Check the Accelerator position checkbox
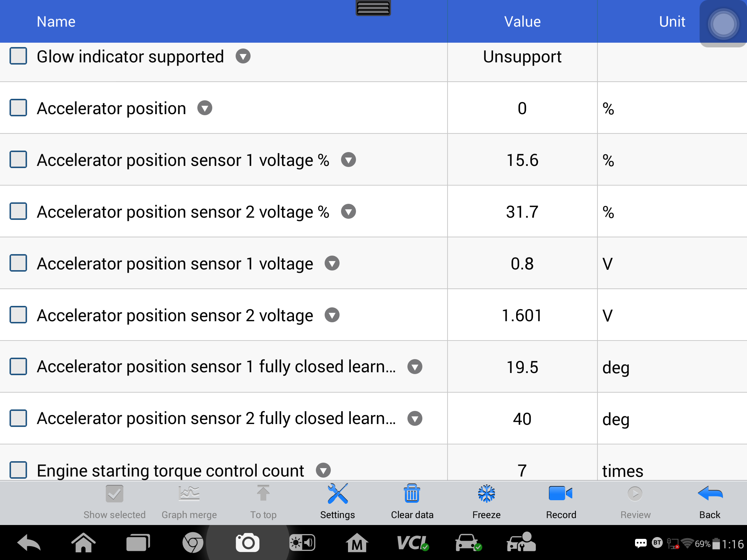747x560 pixels. coord(18,108)
